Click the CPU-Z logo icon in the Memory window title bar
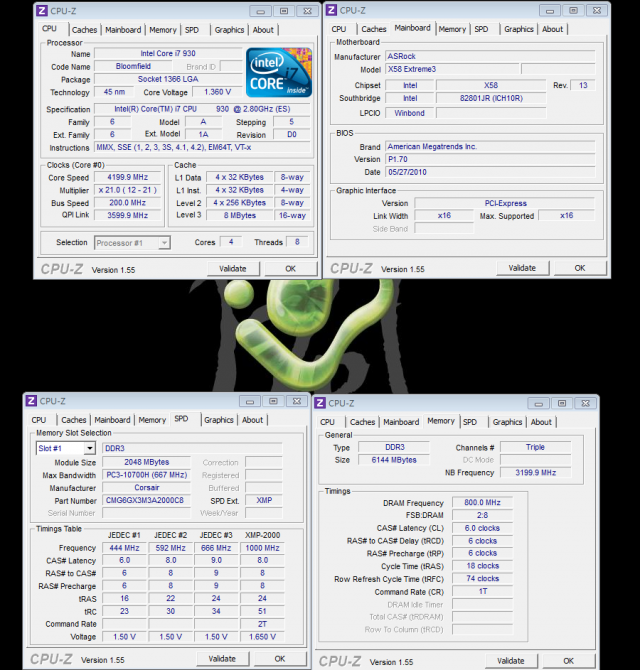640x671 pixels. coord(320,403)
